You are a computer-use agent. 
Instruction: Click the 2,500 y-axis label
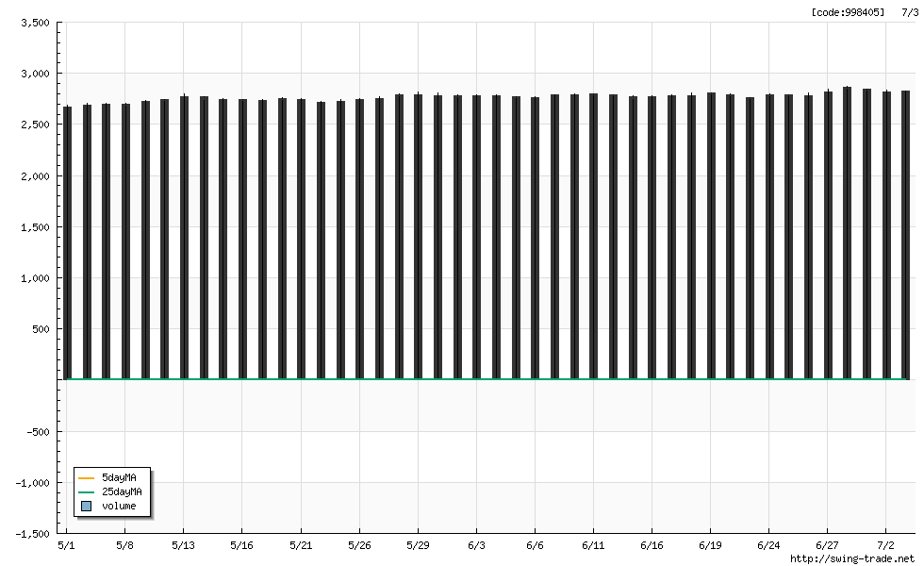[36, 125]
